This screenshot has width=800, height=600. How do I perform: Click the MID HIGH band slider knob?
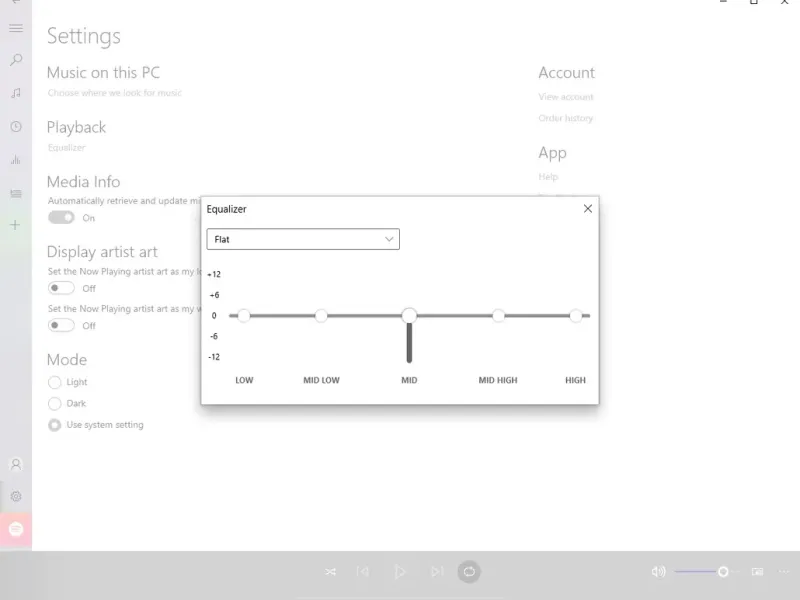pyautogui.click(x=498, y=316)
